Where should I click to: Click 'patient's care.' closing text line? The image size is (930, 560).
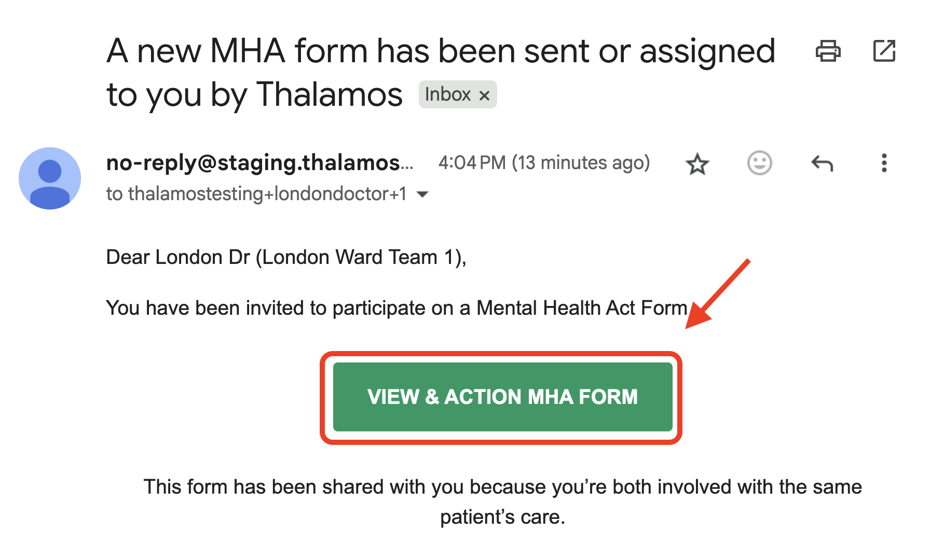click(502, 517)
